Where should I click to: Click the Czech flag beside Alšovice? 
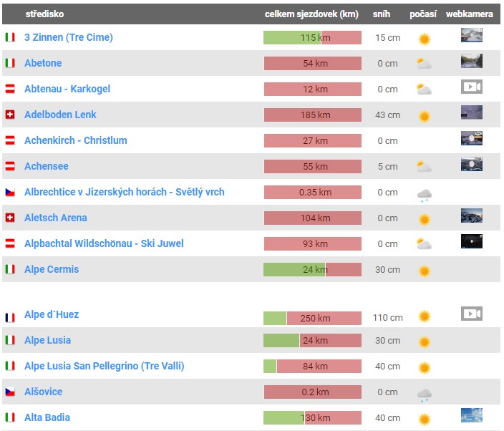click(x=10, y=392)
